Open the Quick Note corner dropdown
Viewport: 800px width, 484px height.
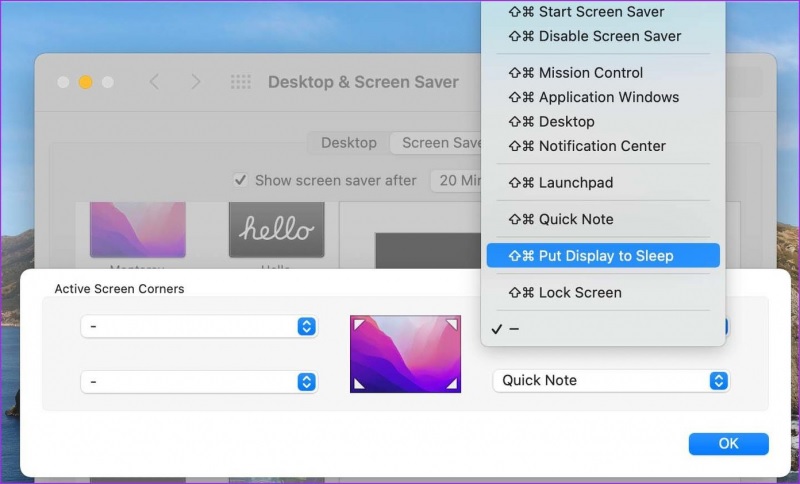point(610,380)
